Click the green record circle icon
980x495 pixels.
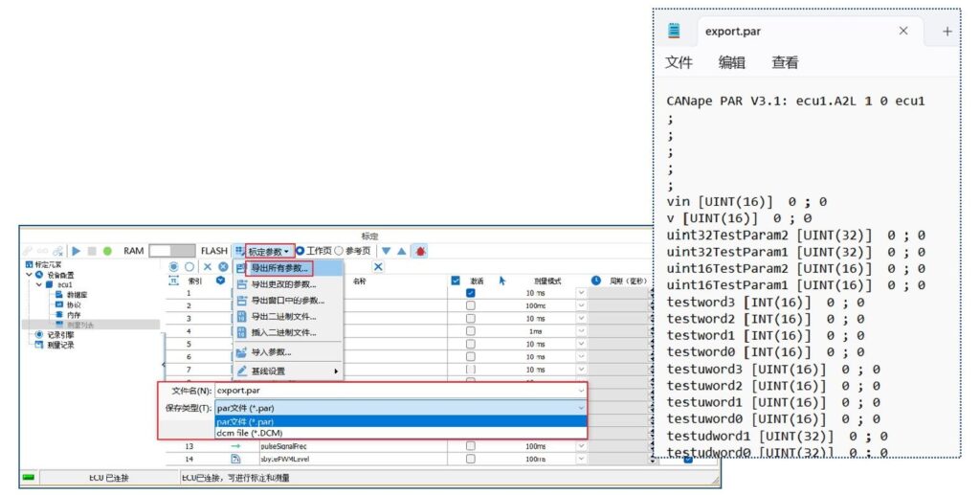pos(107,251)
